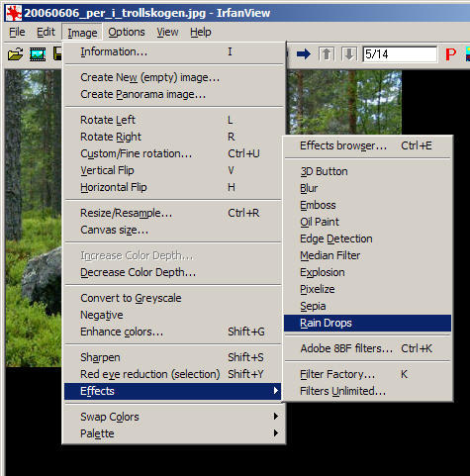Open Canvas size... dialog

click(174, 230)
